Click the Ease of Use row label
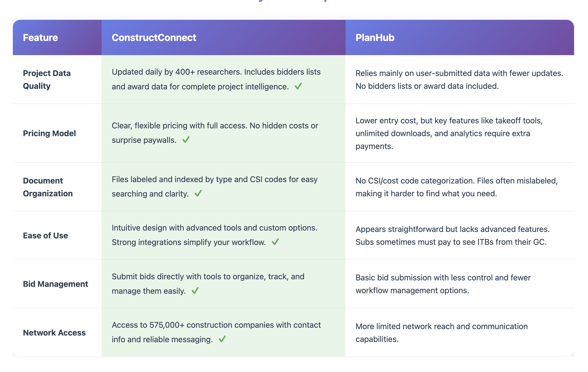The width and height of the screenshot is (588, 372). coord(45,236)
